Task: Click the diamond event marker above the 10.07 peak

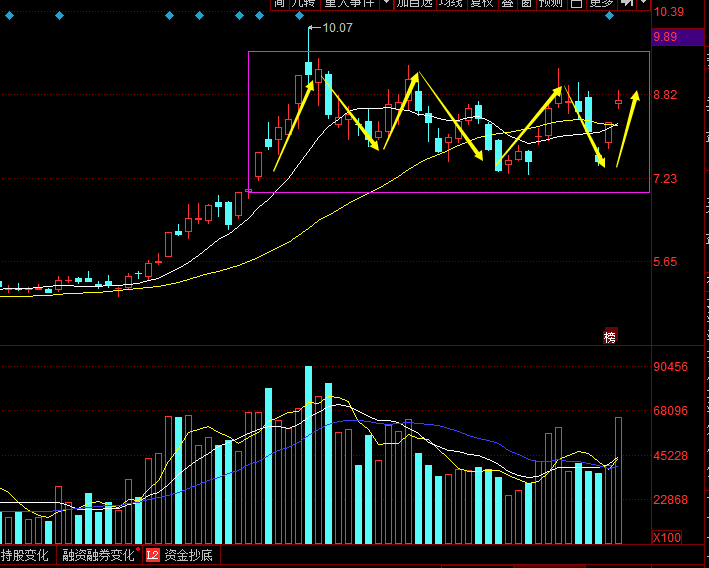Action: (x=299, y=16)
